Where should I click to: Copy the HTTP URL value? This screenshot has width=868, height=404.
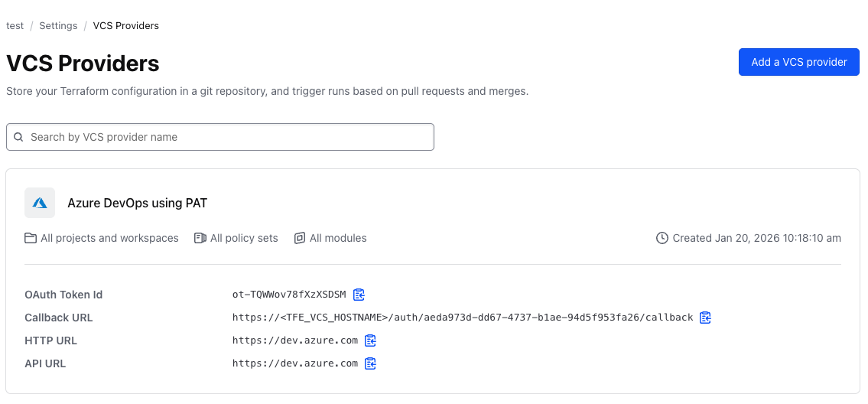click(370, 340)
